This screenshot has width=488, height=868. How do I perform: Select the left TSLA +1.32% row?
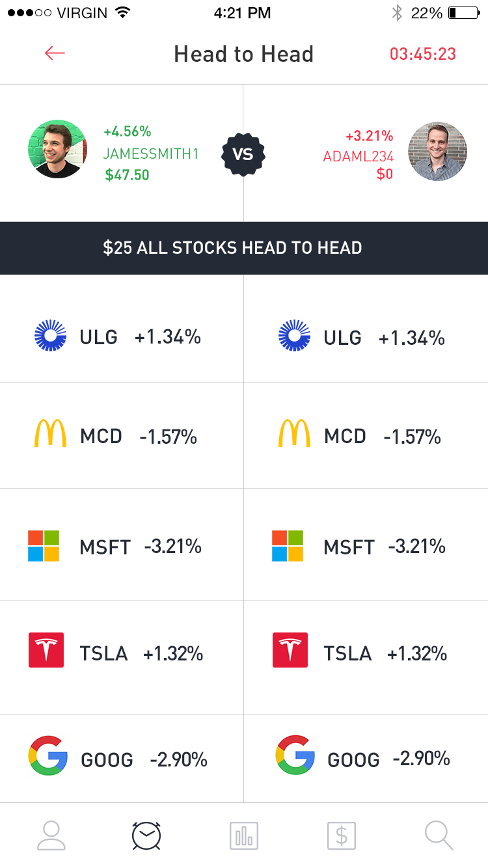(x=122, y=654)
